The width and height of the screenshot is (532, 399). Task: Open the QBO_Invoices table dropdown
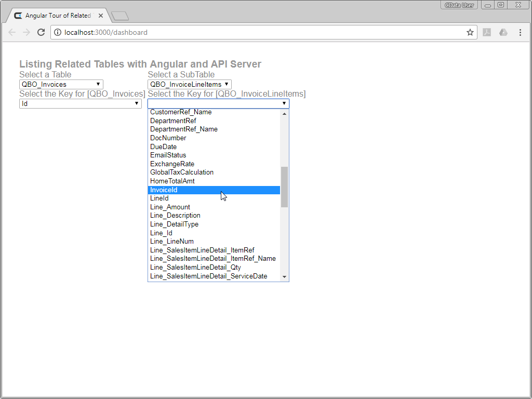[x=61, y=84]
